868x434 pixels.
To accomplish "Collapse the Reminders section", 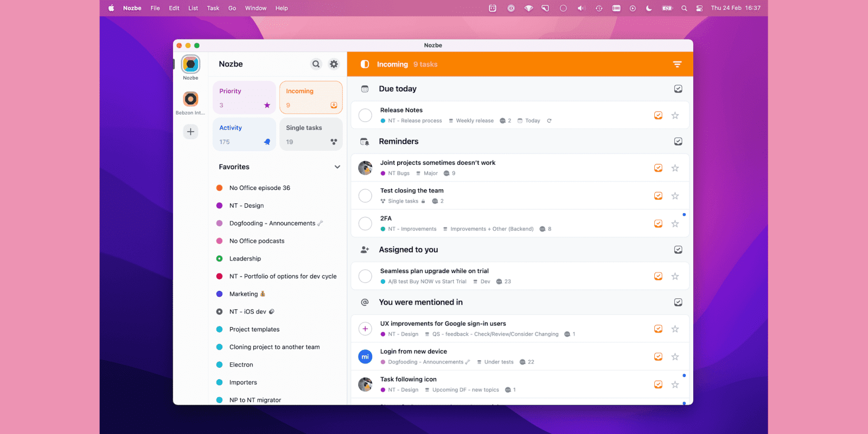I will pyautogui.click(x=678, y=142).
